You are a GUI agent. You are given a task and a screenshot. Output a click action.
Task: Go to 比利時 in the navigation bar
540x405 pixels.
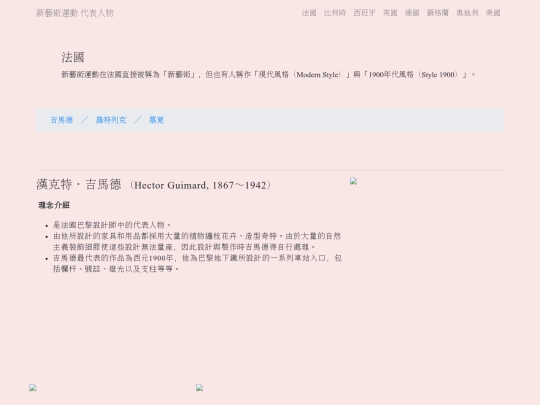click(x=335, y=13)
